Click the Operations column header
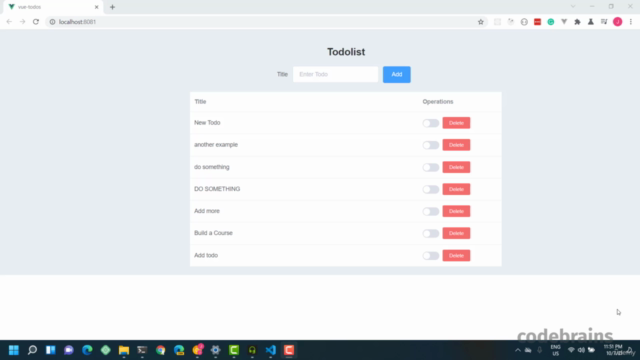Image resolution: width=640 pixels, height=360 pixels. (x=438, y=102)
